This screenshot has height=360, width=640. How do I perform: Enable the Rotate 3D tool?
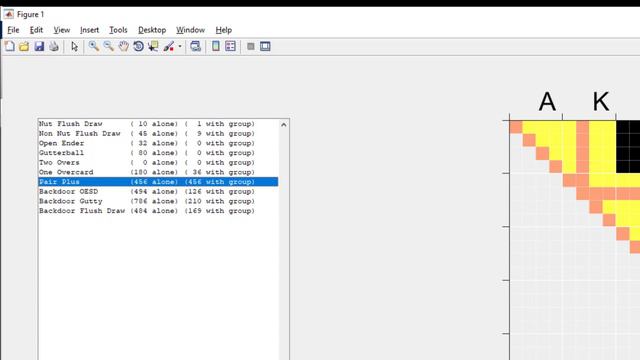coord(138,47)
